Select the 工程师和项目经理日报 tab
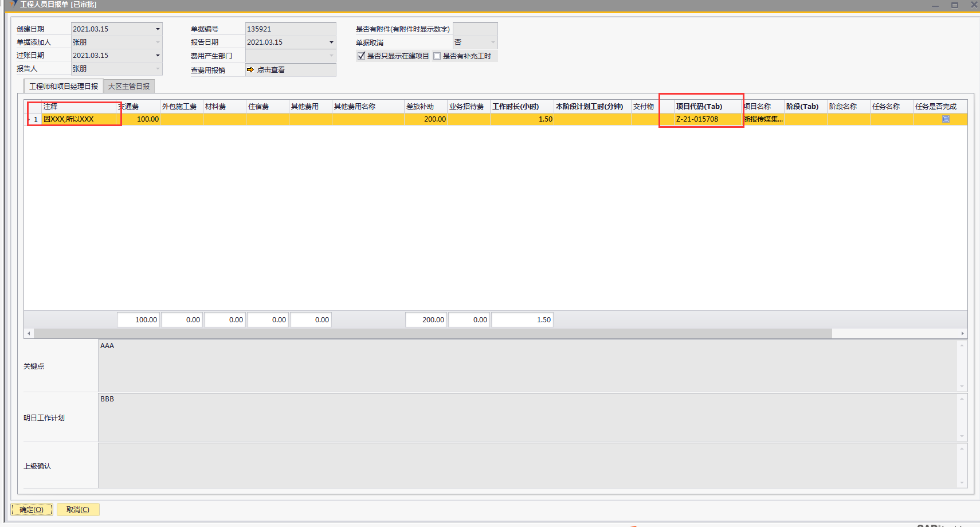The height and width of the screenshot is (527, 980). (x=64, y=87)
